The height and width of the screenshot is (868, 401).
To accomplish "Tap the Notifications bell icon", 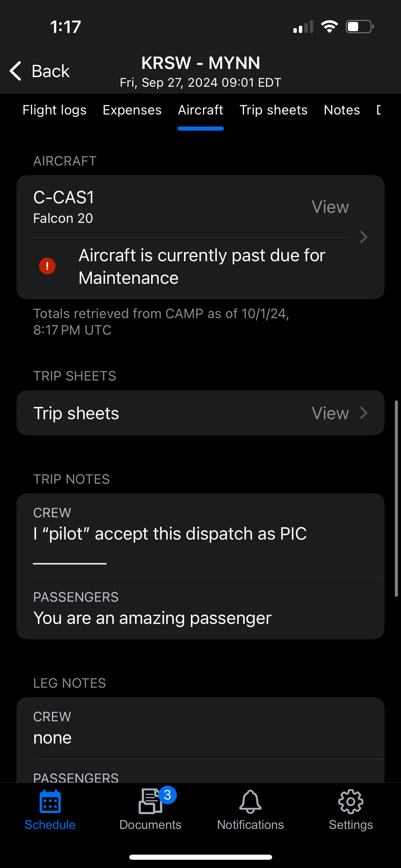I will tap(250, 801).
